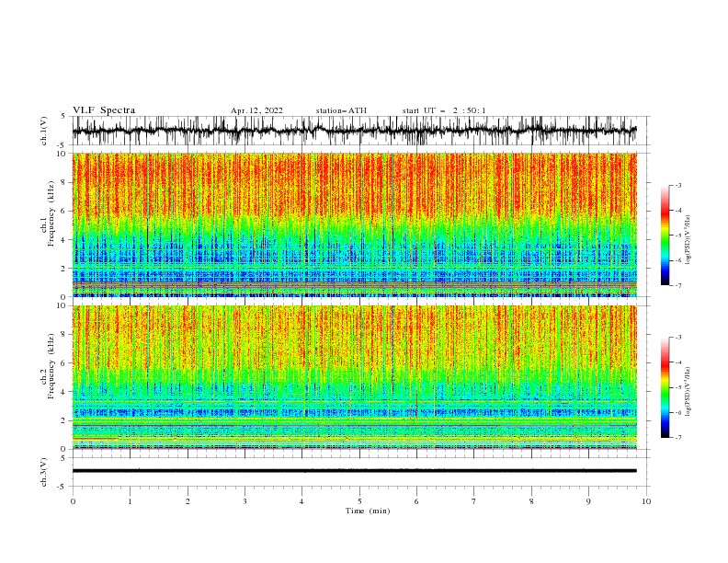The image size is (728, 563).
Task: Click the time axis tick label "1"
Action: [130, 501]
